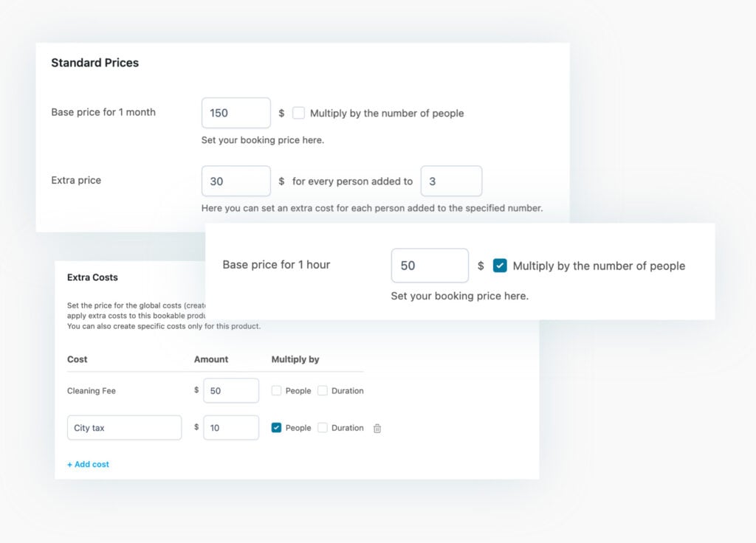The image size is (756, 543).
Task: Select the person count field showing 3
Action: [451, 181]
